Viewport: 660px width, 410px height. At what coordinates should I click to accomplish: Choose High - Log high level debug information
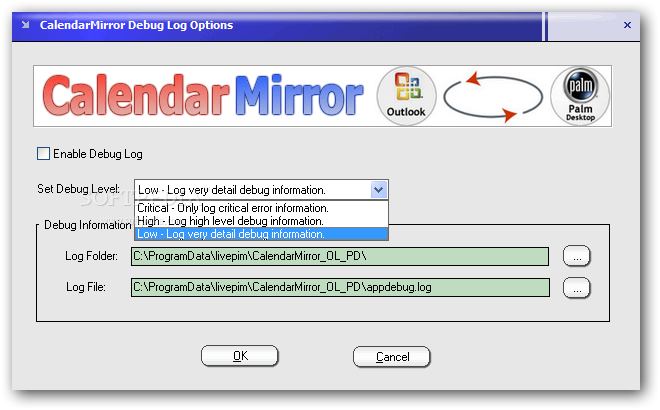[261, 221]
